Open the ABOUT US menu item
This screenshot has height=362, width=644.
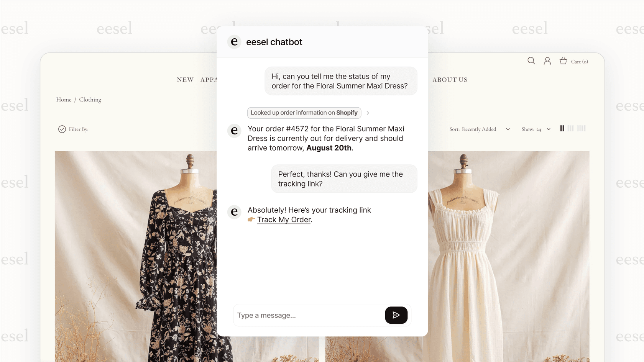[x=450, y=79]
